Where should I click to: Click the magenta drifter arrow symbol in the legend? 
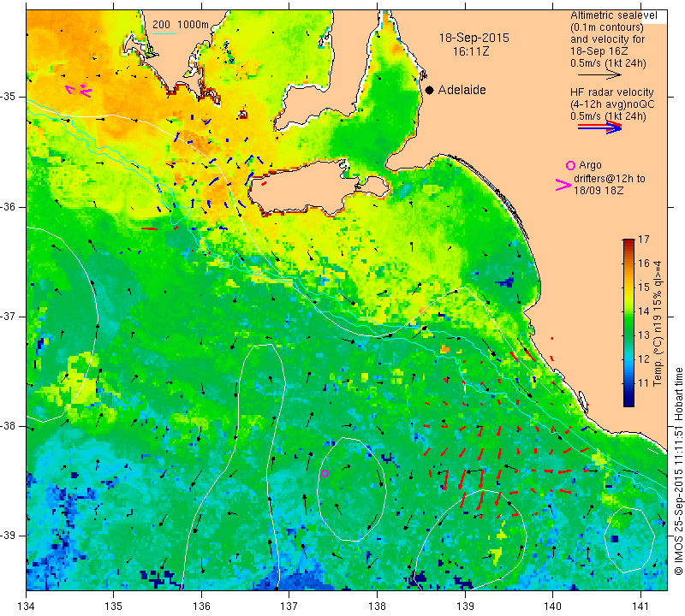pos(563,185)
